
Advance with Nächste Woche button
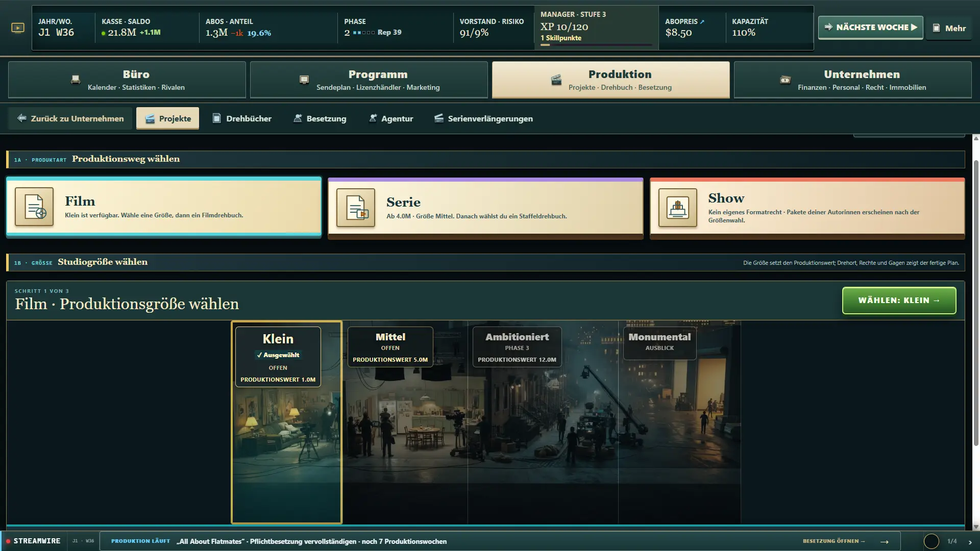[871, 28]
